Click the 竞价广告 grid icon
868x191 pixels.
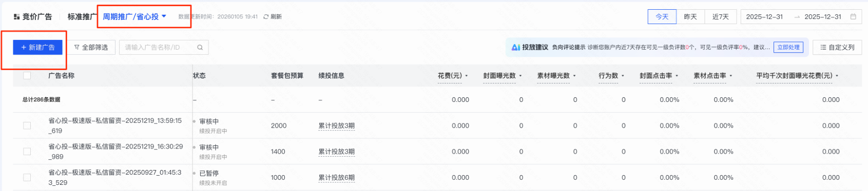pyautogui.click(x=17, y=17)
